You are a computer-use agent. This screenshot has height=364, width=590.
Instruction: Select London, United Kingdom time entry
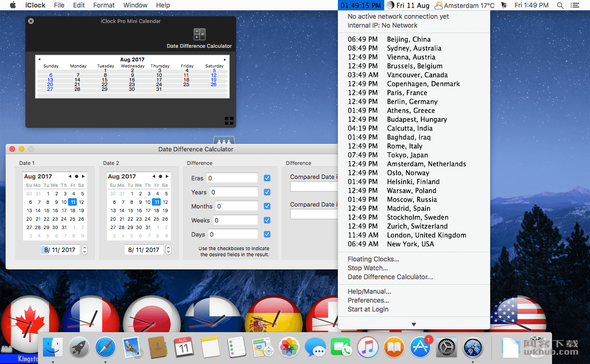414,235
